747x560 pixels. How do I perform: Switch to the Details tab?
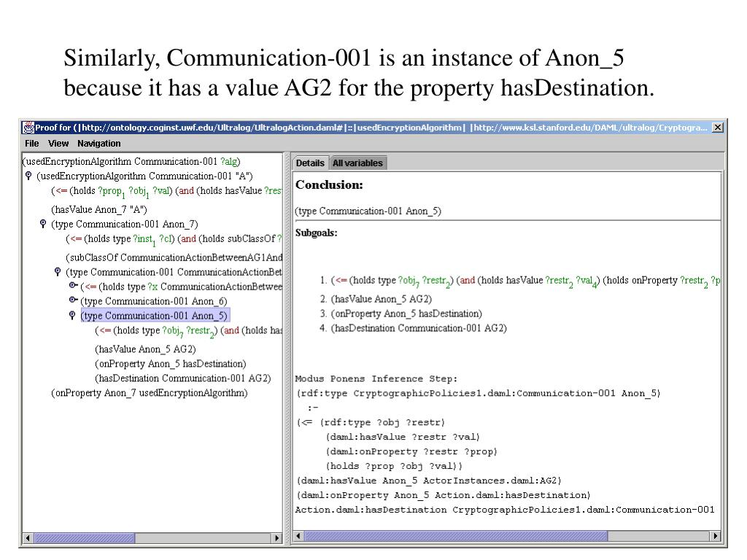tap(310, 163)
